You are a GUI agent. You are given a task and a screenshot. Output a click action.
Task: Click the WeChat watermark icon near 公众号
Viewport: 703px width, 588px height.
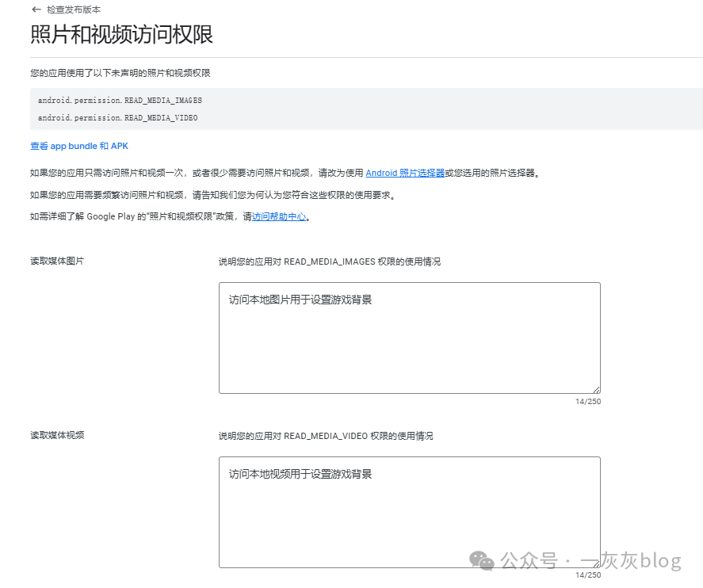click(x=479, y=561)
